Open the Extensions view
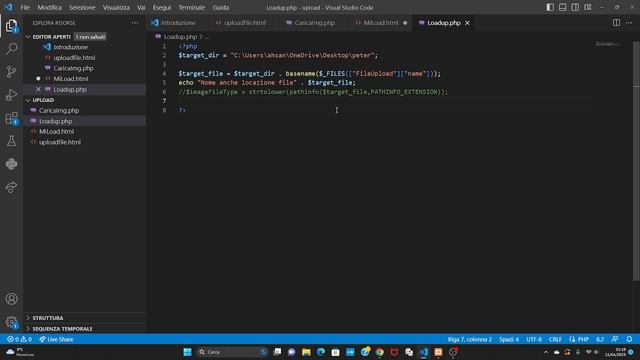 [11, 118]
